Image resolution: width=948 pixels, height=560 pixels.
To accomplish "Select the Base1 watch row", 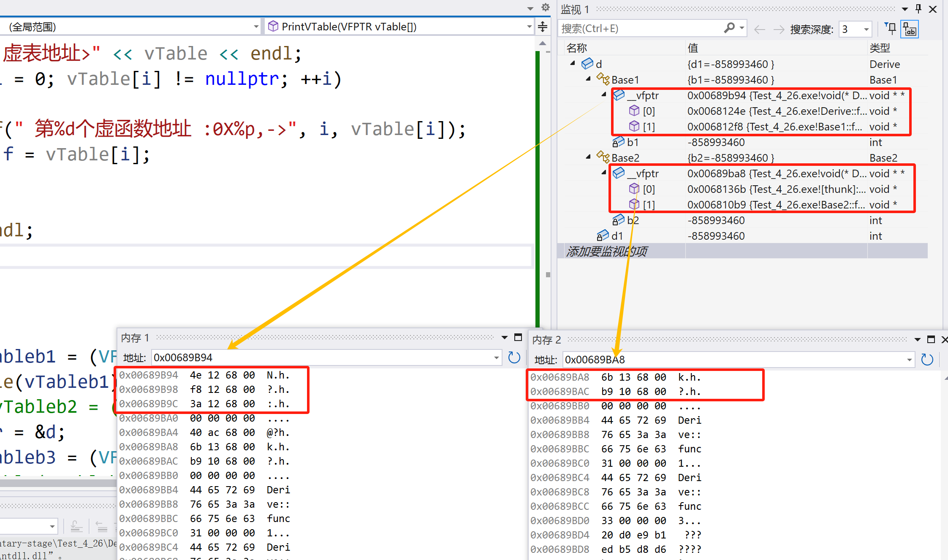I will pyautogui.click(x=747, y=80).
